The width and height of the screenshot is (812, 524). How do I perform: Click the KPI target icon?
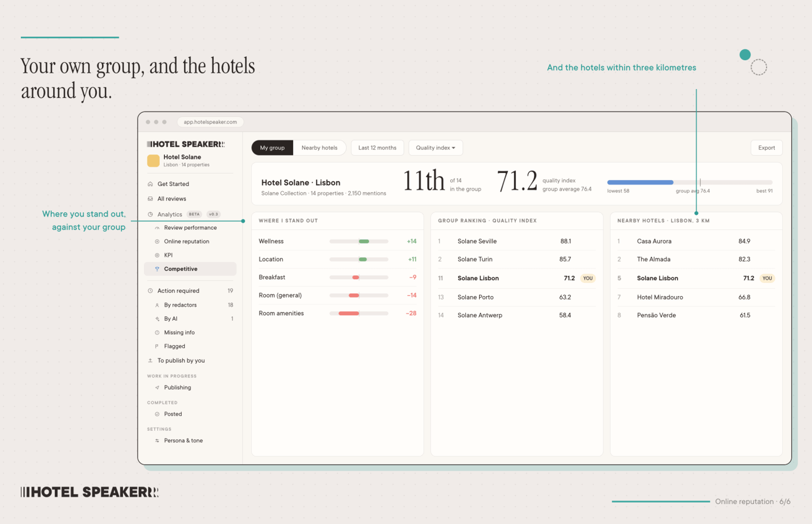[x=157, y=255]
